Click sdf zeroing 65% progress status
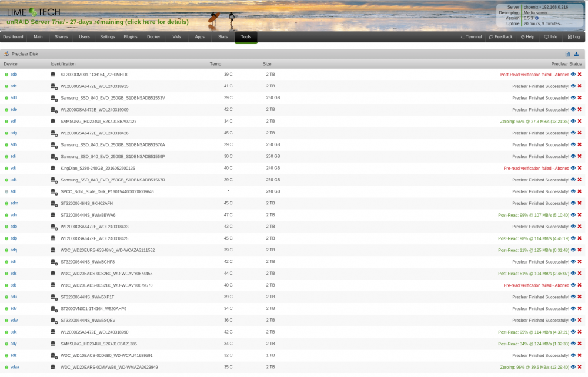Screen dimensions: 588x377 tap(534, 122)
